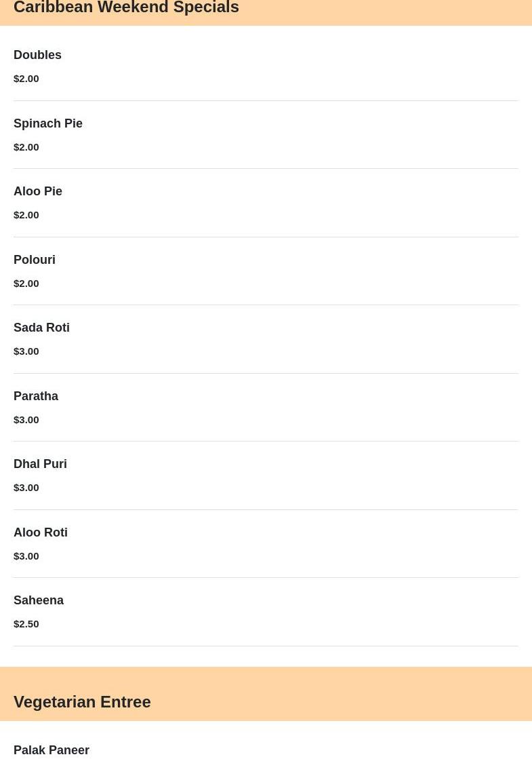This screenshot has height=759, width=532.
Task: Click the $3.00 price under Dhal Puri
Action: tap(26, 488)
